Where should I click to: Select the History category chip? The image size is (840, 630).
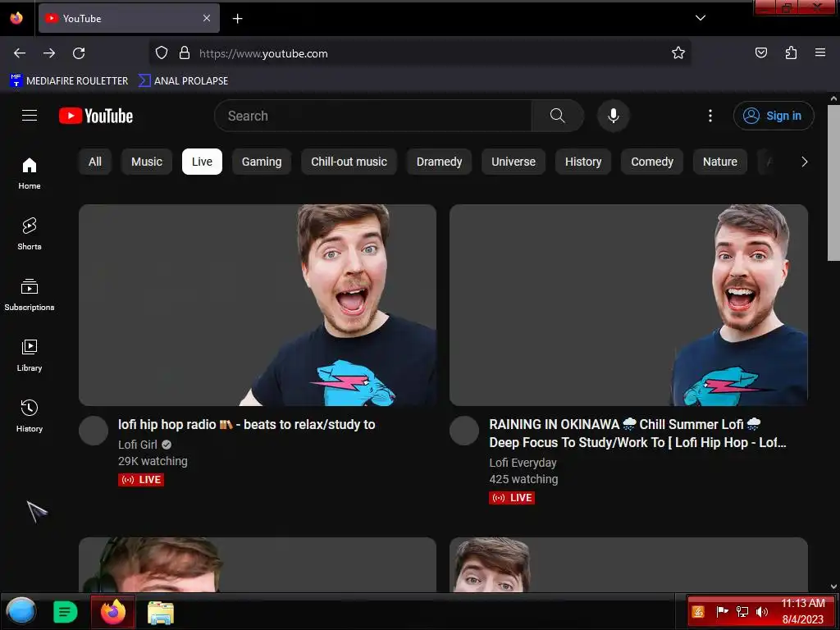(x=583, y=162)
